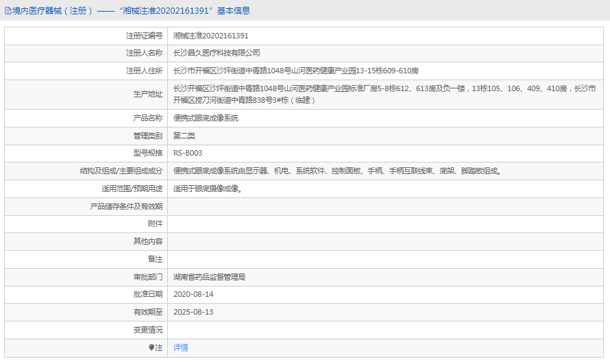Select product name 便携式眼底成像系统
This screenshot has height=364, width=610.
pos(206,118)
